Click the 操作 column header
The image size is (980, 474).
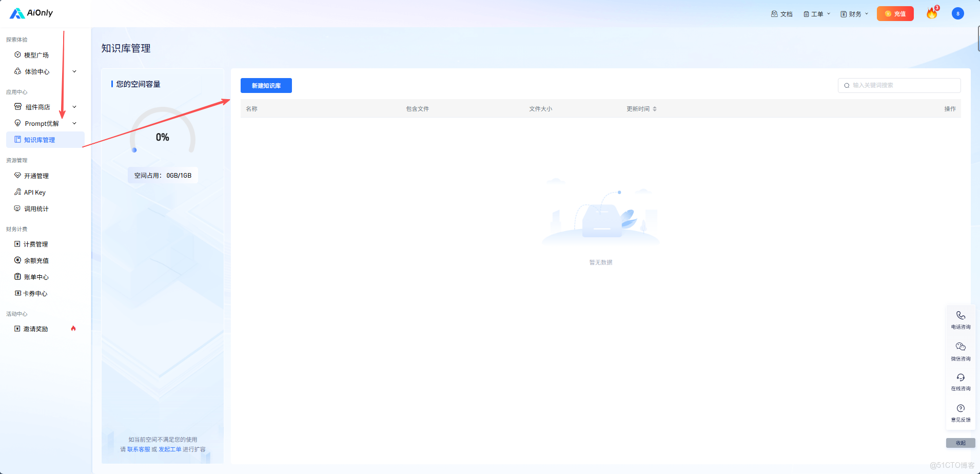pos(950,109)
